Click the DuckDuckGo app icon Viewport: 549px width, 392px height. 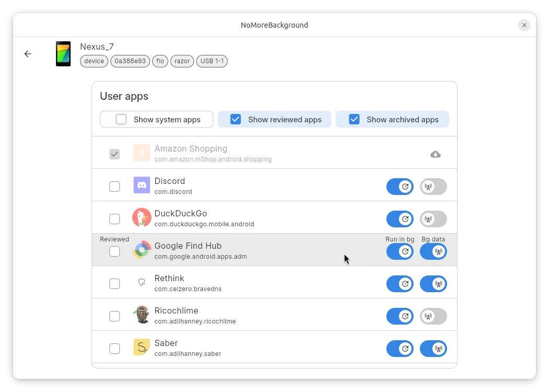142,218
